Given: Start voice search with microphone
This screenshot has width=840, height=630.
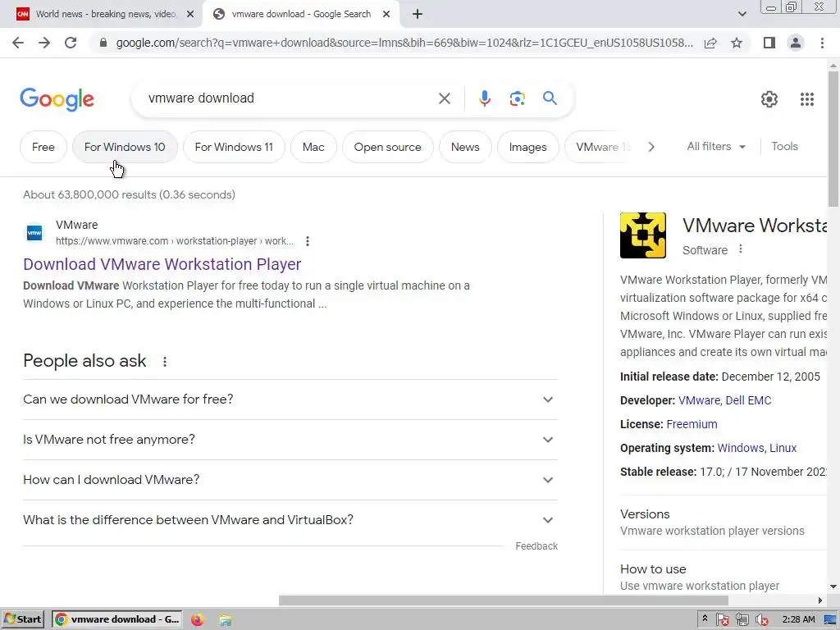Looking at the screenshot, I should tap(484, 98).
